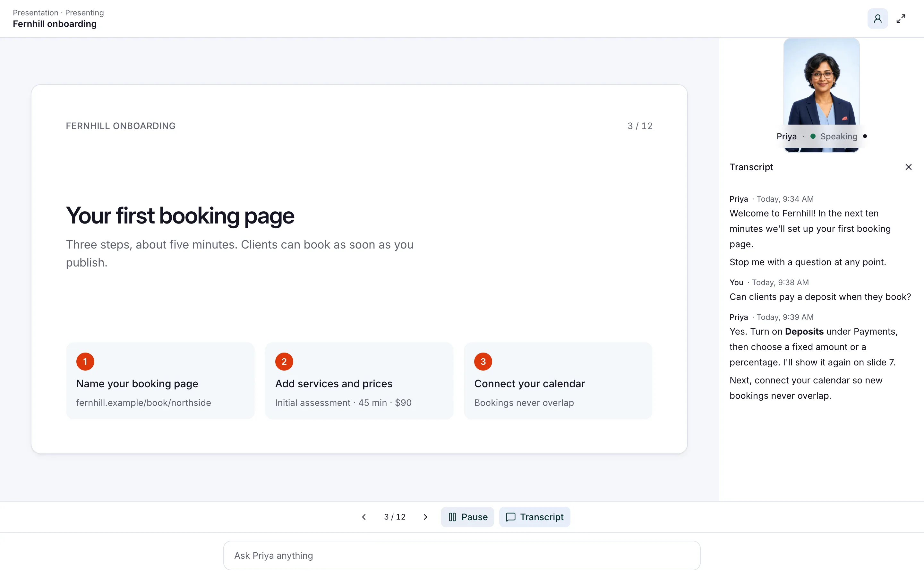Select the Name your booking page card

(160, 381)
